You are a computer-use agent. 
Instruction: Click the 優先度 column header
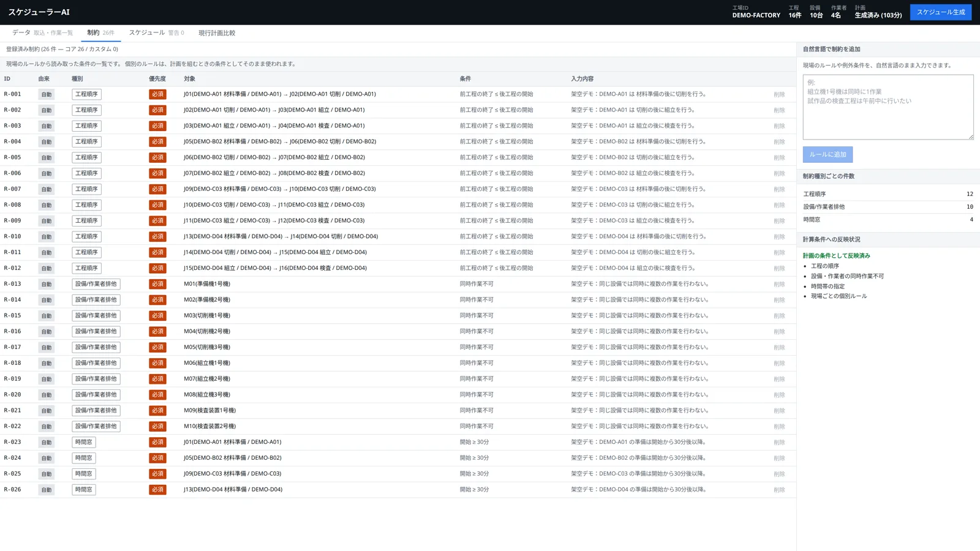coord(157,79)
